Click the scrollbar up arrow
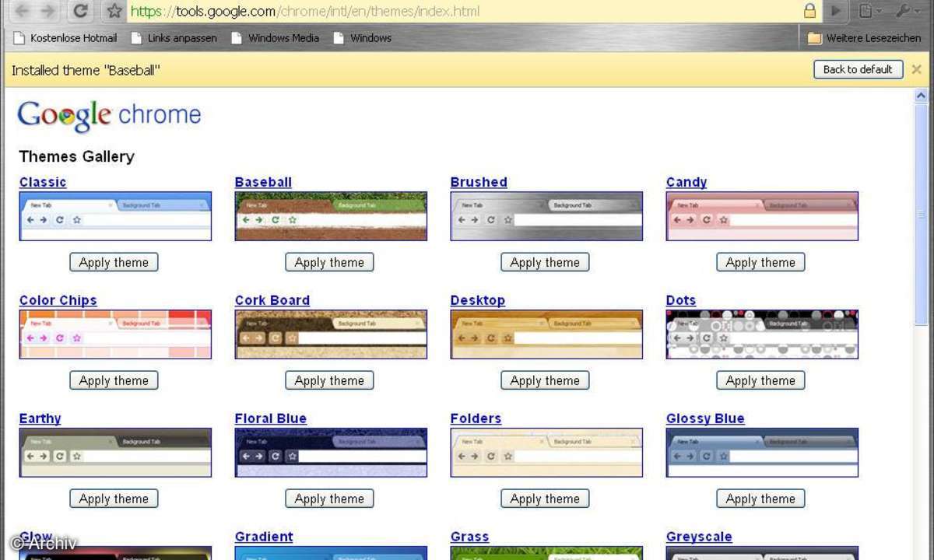The image size is (934, 560). 922,96
